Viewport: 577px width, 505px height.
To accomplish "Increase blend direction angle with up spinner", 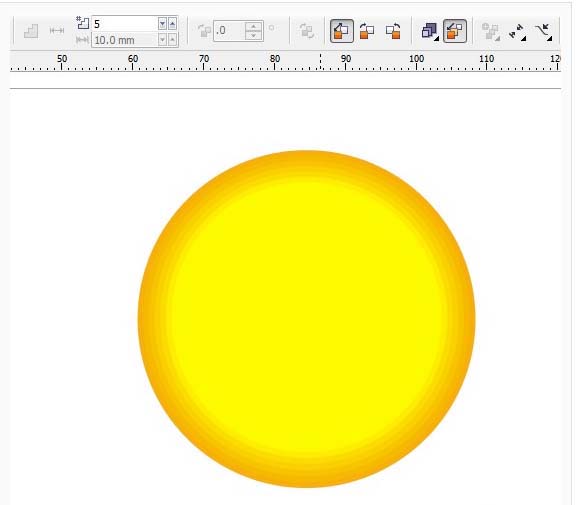I will (253, 26).
